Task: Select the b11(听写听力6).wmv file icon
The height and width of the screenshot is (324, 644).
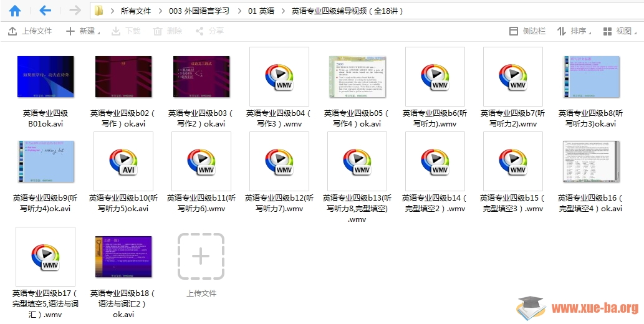Action: (201, 161)
